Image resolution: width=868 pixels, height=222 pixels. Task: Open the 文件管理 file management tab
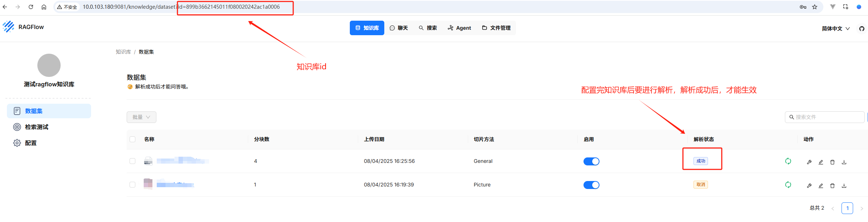496,28
